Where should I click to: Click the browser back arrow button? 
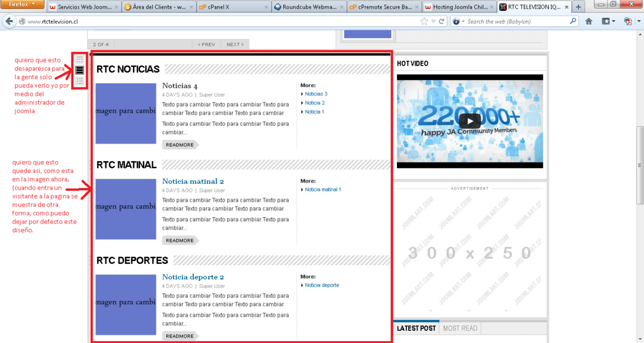[9, 21]
